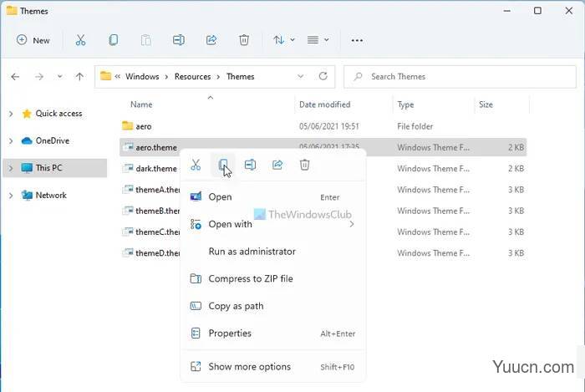Choose Compress to ZIP file

pyautogui.click(x=272, y=278)
